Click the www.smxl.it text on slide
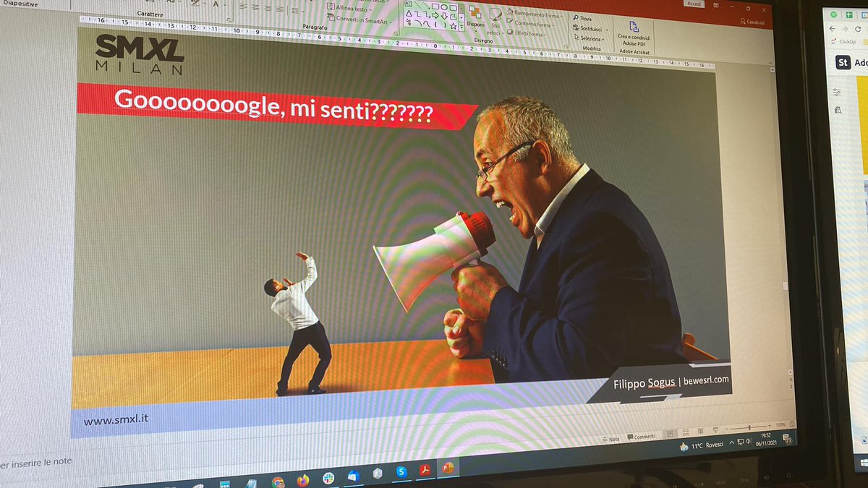The height and width of the screenshot is (488, 868). tap(116, 420)
